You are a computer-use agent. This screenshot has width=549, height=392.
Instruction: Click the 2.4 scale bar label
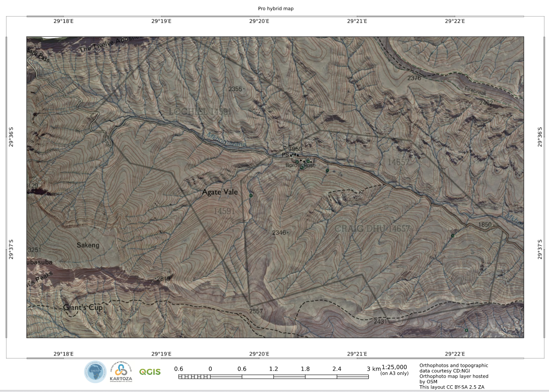[x=337, y=369]
